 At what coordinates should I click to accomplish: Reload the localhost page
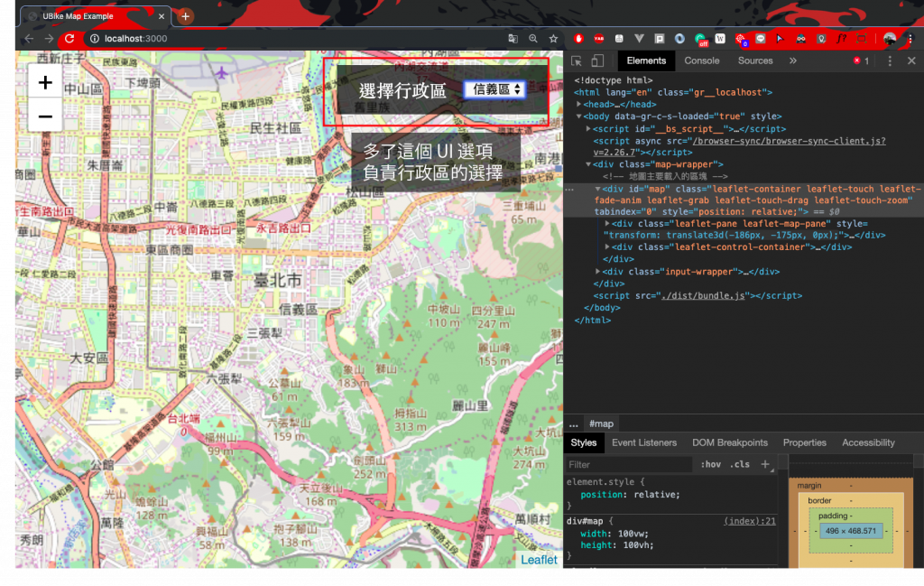(x=69, y=38)
